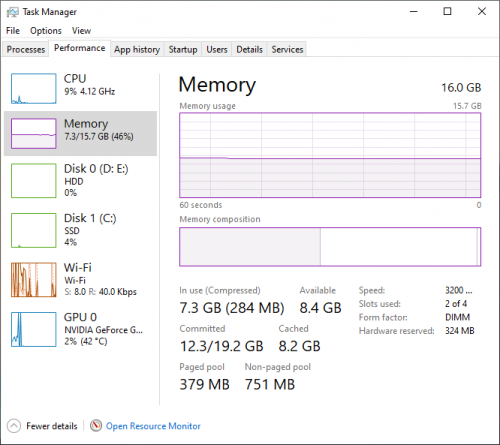Image resolution: width=500 pixels, height=445 pixels.
Task: Switch to the Performance tab
Action: pos(80,48)
